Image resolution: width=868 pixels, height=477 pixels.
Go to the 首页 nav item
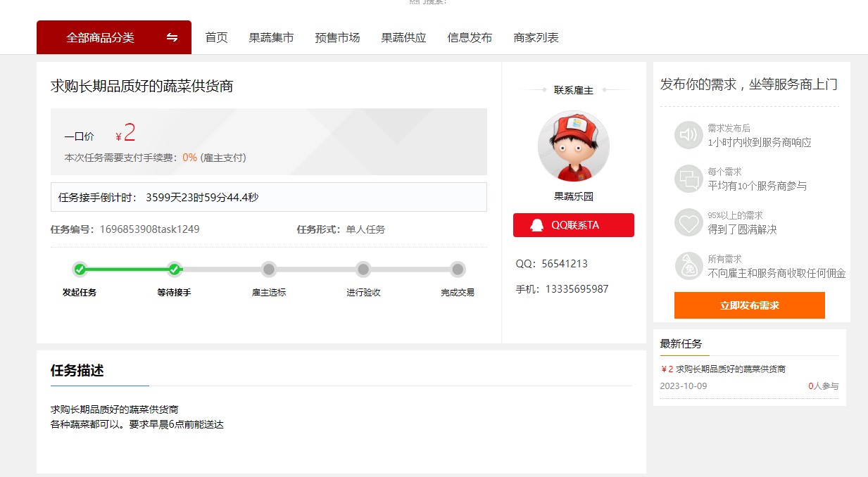[217, 37]
